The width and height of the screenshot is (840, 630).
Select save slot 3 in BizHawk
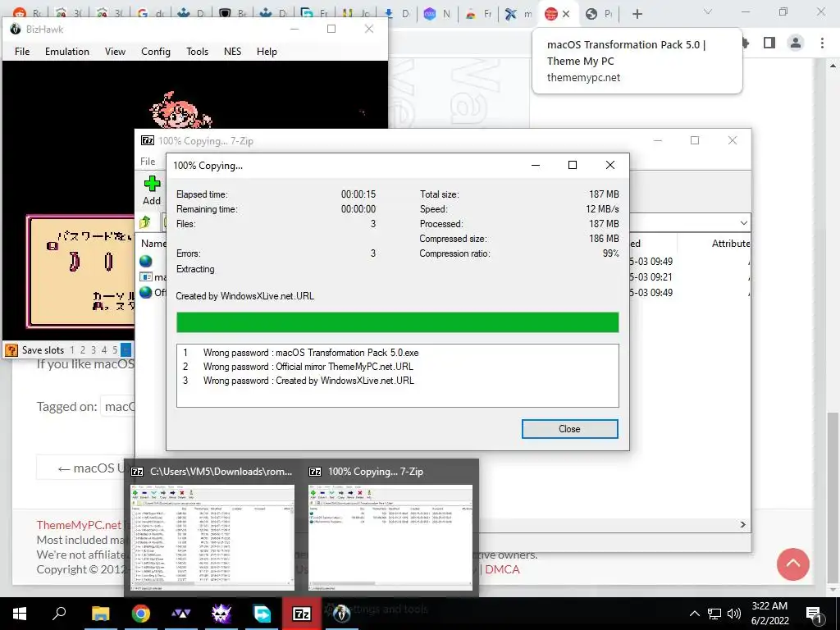[94, 350]
